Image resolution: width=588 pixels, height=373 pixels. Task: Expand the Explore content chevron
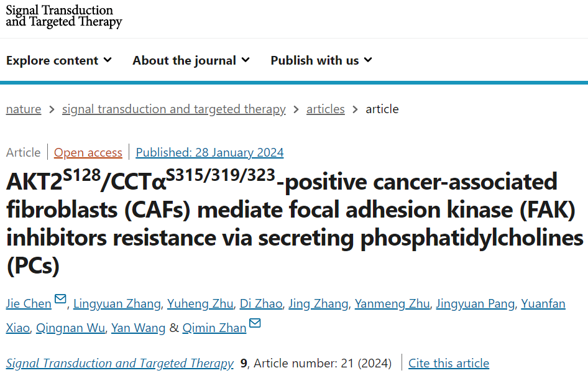click(x=108, y=60)
